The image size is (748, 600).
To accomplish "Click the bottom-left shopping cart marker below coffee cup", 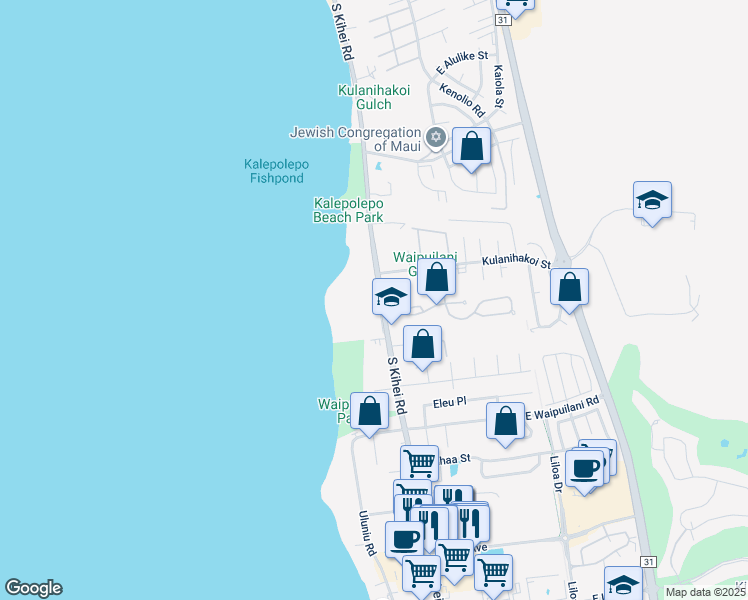I will tap(421, 576).
